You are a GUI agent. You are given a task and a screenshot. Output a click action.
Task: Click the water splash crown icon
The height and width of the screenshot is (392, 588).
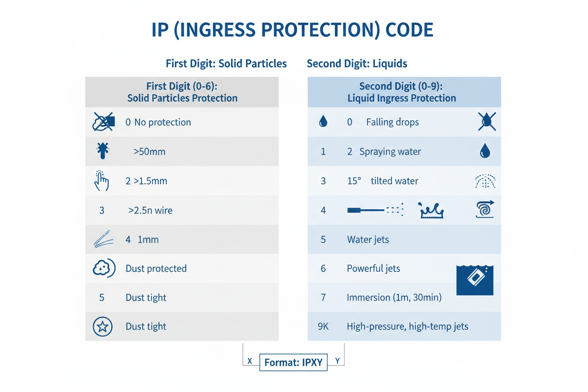point(432,210)
